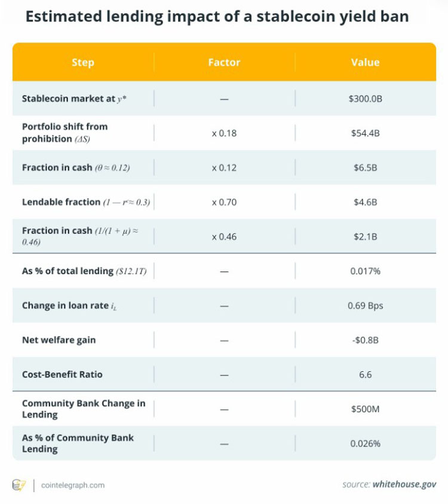Click the $500M community bank value

(x=366, y=409)
